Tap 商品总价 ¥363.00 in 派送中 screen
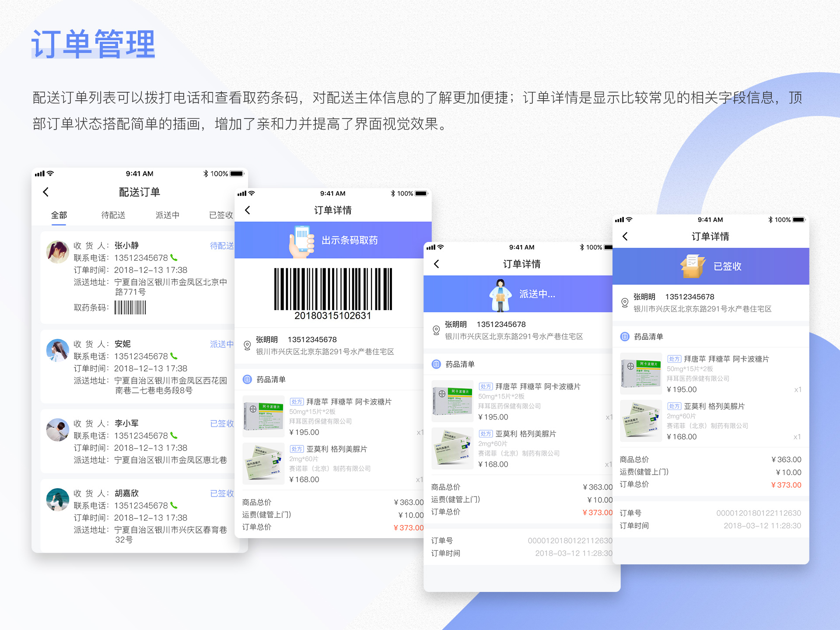 pos(598,487)
